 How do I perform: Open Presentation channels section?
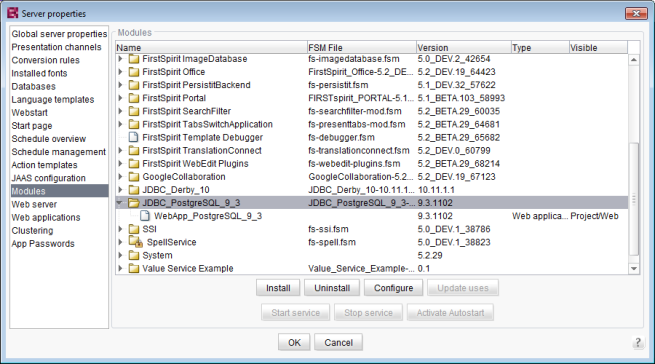tap(56, 47)
